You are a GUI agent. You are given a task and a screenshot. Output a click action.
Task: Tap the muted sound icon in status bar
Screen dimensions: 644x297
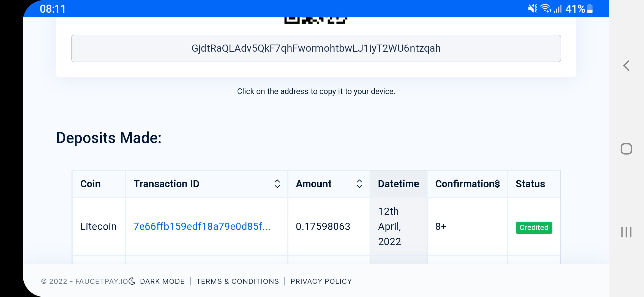pyautogui.click(x=532, y=9)
